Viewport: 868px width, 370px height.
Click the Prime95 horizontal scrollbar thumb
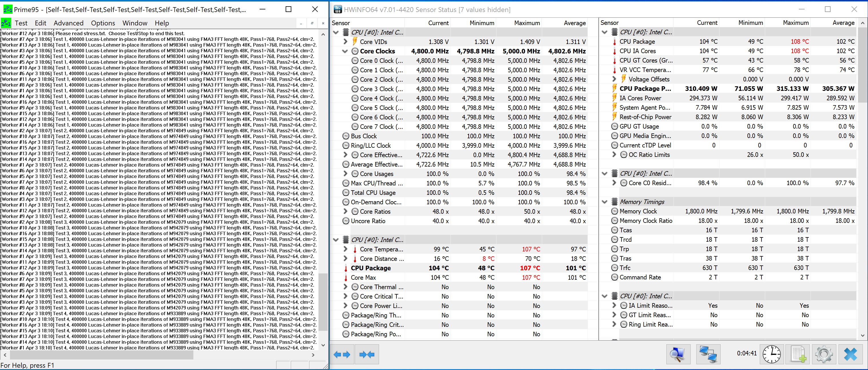101,355
